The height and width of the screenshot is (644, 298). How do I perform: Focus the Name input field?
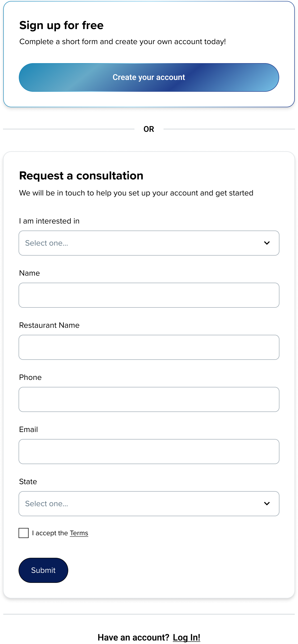point(149,295)
